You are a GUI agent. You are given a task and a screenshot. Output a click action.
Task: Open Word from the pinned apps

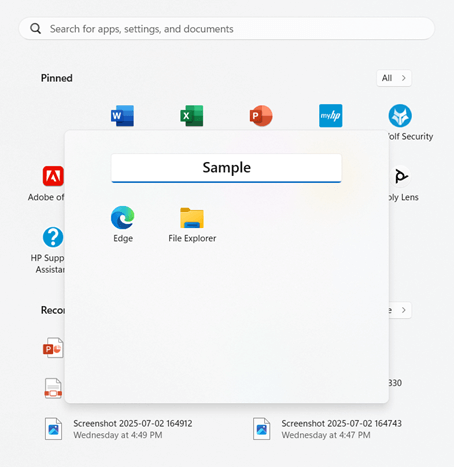[122, 116]
